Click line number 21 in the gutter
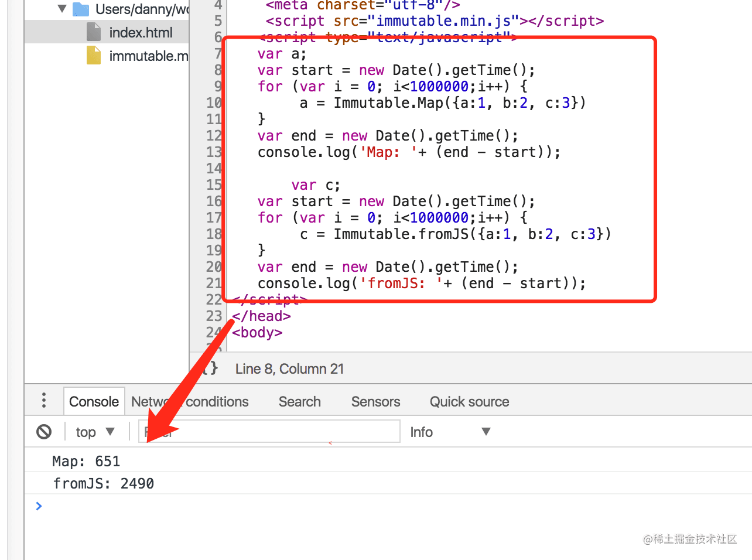Viewport: 752px width, 560px height. coord(214,284)
